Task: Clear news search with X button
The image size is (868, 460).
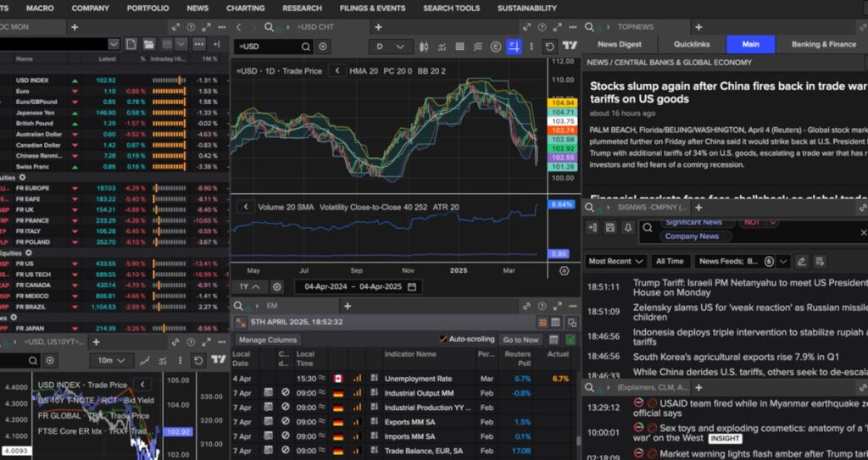Action: [x=863, y=232]
